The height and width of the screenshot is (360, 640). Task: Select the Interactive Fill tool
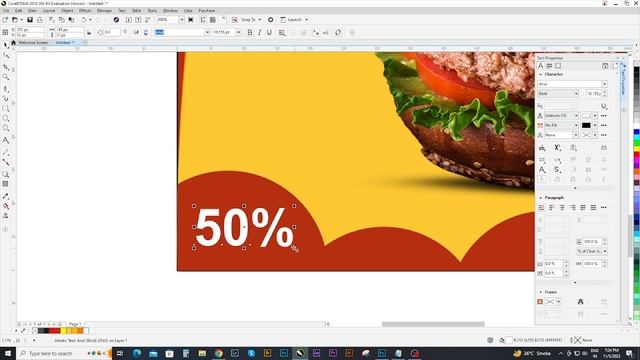[6, 206]
